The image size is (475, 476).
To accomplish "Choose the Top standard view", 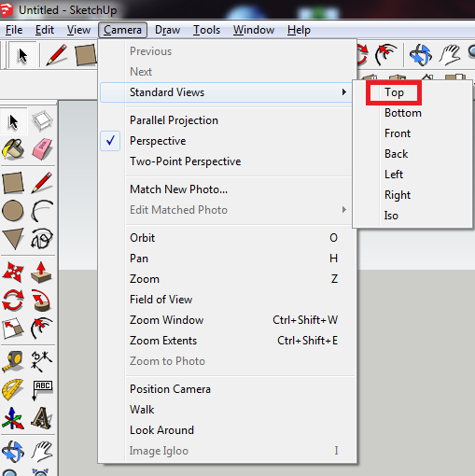I will (x=412, y=92).
